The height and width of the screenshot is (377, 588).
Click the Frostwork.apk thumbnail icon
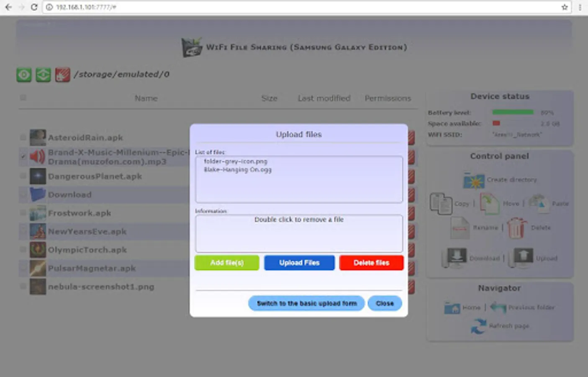pos(38,213)
